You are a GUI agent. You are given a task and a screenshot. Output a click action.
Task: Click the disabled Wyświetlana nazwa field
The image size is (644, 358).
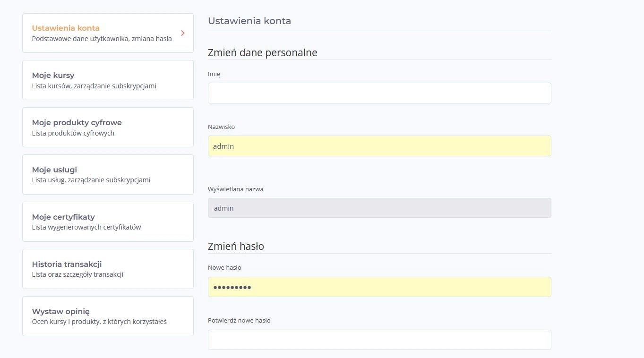(379, 208)
